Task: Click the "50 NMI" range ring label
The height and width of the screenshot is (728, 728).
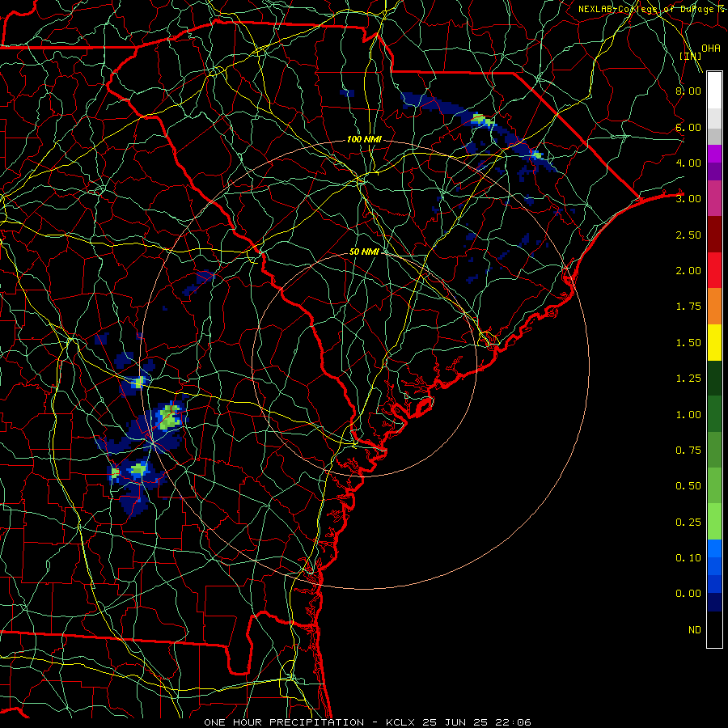Action: tap(364, 252)
